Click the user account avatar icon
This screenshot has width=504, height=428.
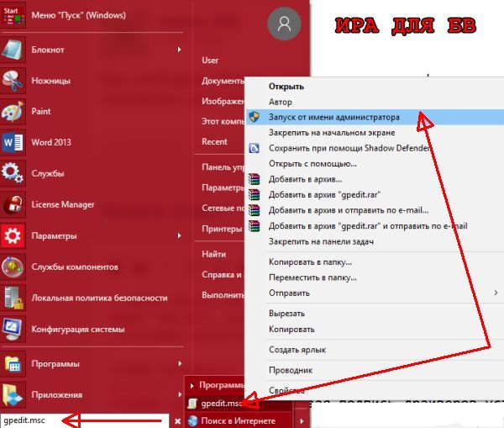click(284, 24)
